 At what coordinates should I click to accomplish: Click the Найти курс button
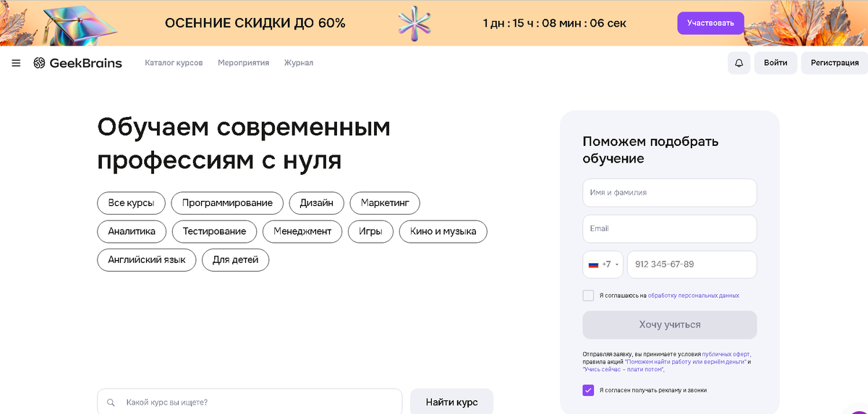pos(451,402)
